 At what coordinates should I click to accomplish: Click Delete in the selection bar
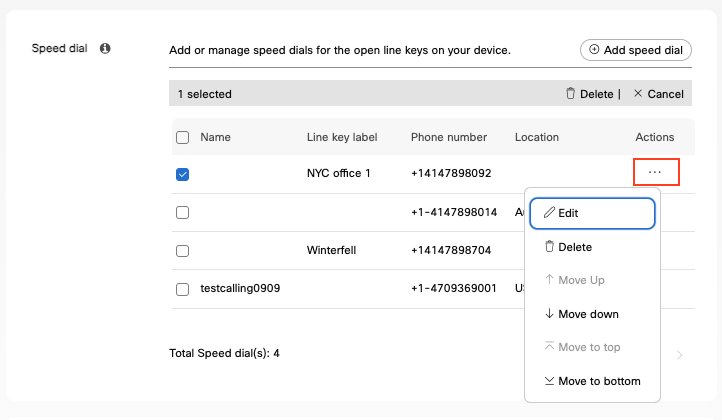click(x=590, y=94)
